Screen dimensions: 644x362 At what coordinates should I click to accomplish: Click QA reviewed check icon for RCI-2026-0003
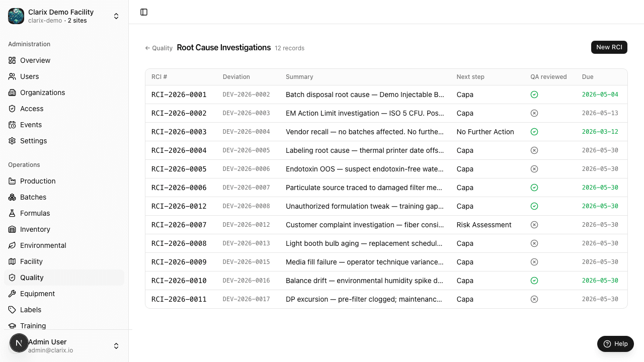pyautogui.click(x=534, y=132)
